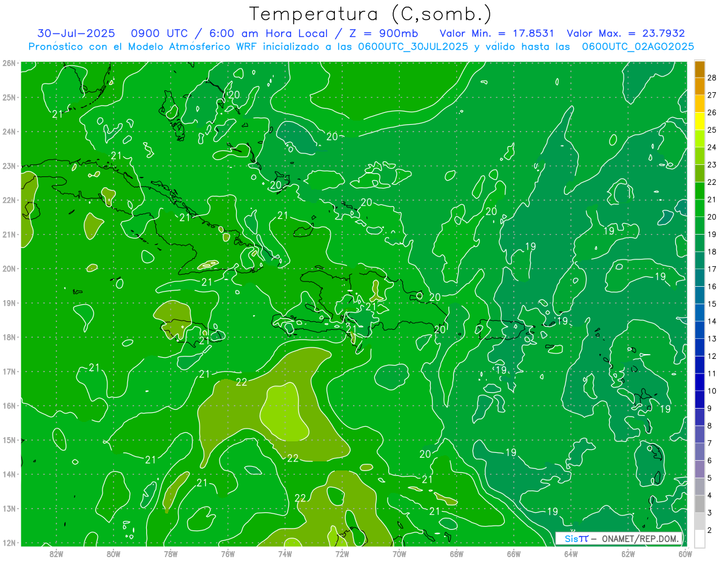Click the "Valor Max. = 23.7932" value
Image resolution: width=728 pixels, height=562 pixels.
[x=625, y=33]
